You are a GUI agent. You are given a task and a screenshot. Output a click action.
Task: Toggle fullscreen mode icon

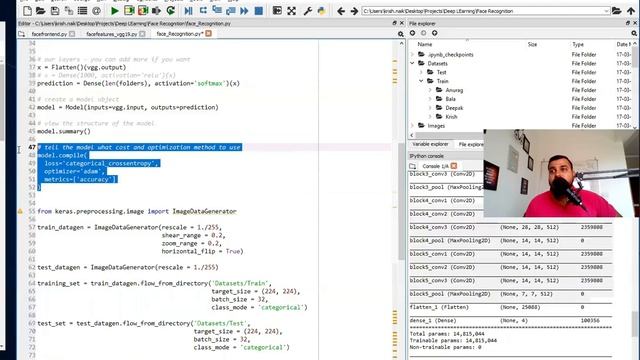point(291,11)
